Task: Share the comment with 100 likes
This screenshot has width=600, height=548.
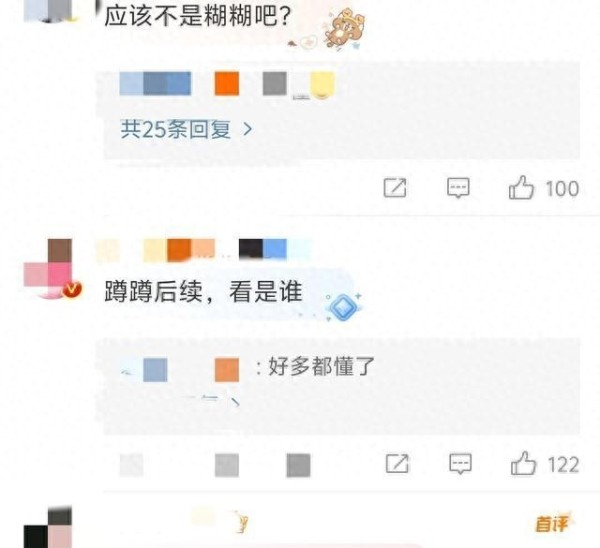Action: coord(395,188)
